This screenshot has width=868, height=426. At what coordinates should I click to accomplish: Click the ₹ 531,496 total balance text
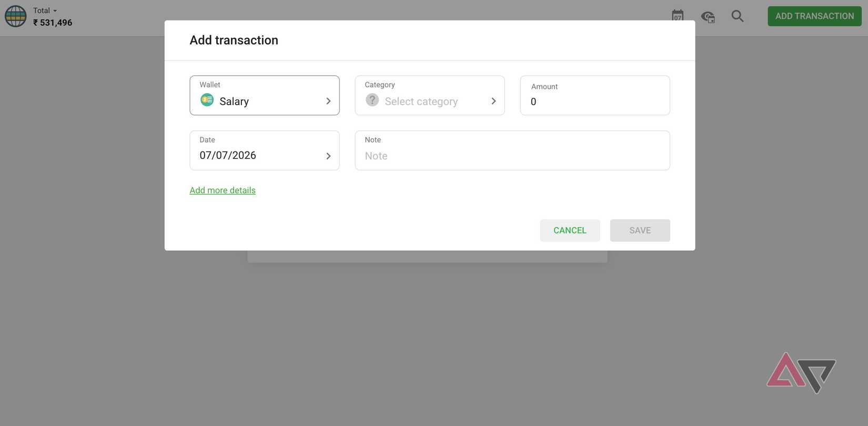[53, 23]
